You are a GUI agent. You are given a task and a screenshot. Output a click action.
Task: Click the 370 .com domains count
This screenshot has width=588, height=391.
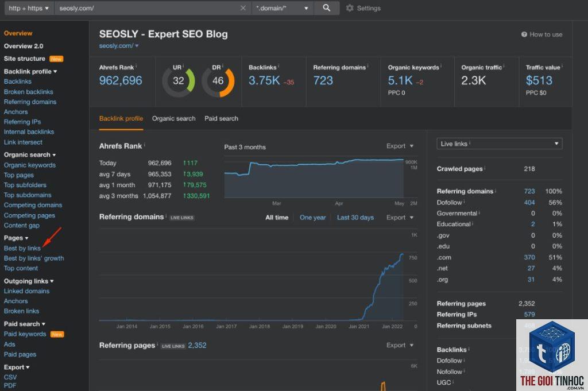point(529,257)
